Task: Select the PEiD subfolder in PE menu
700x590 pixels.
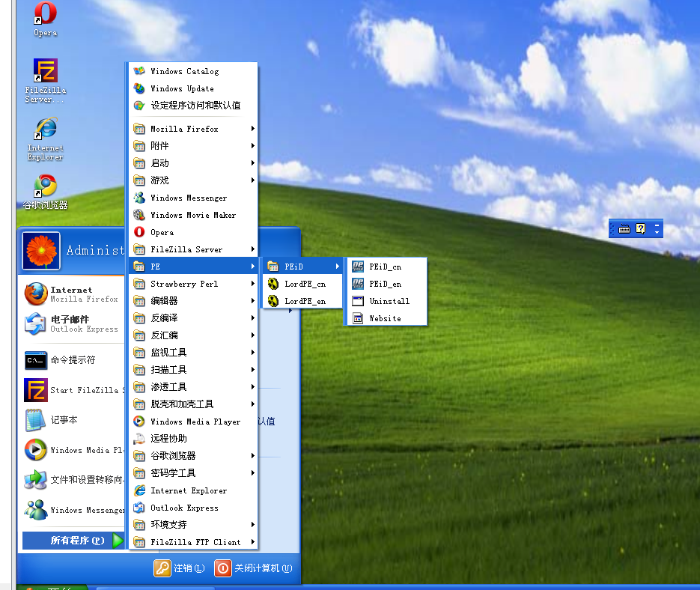Action: pos(303,267)
